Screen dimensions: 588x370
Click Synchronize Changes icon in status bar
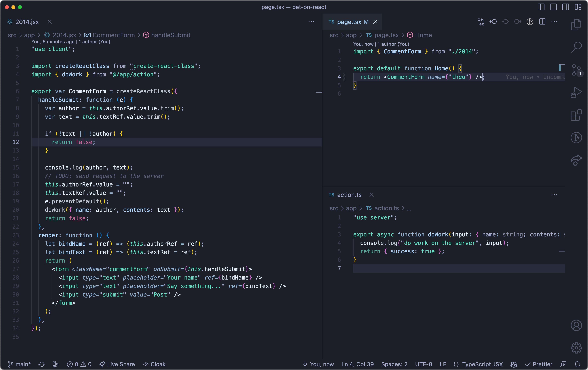42,364
